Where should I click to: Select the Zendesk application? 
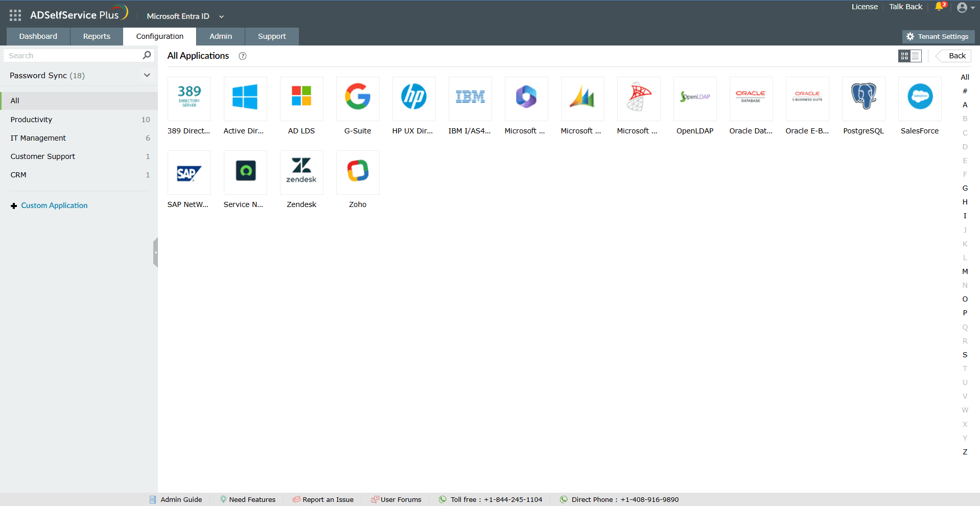[x=301, y=172]
